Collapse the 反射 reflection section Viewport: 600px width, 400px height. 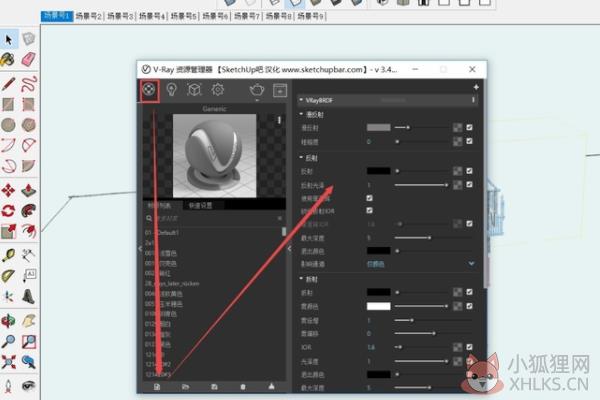point(301,157)
